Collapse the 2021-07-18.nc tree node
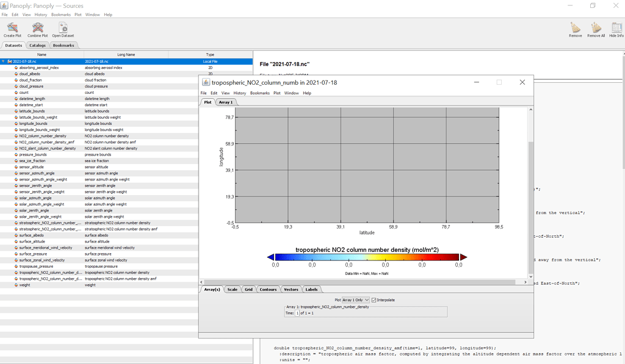The height and width of the screenshot is (364, 625). [4, 61]
